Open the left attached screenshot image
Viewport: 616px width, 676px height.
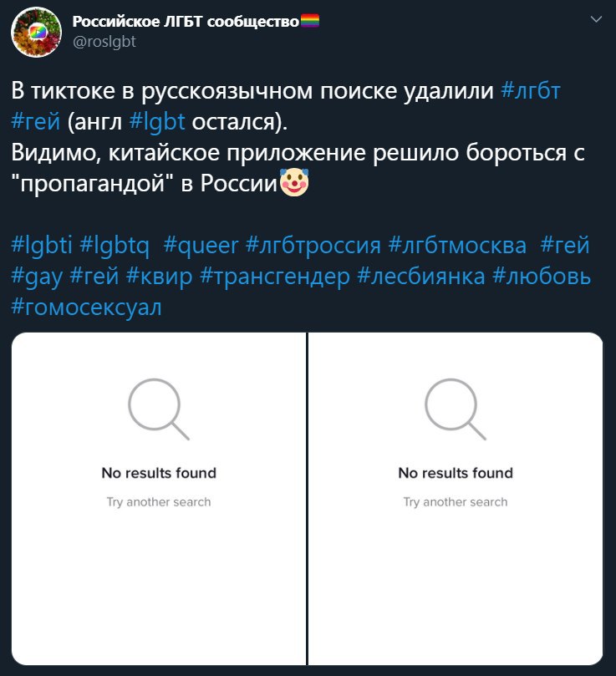click(159, 499)
